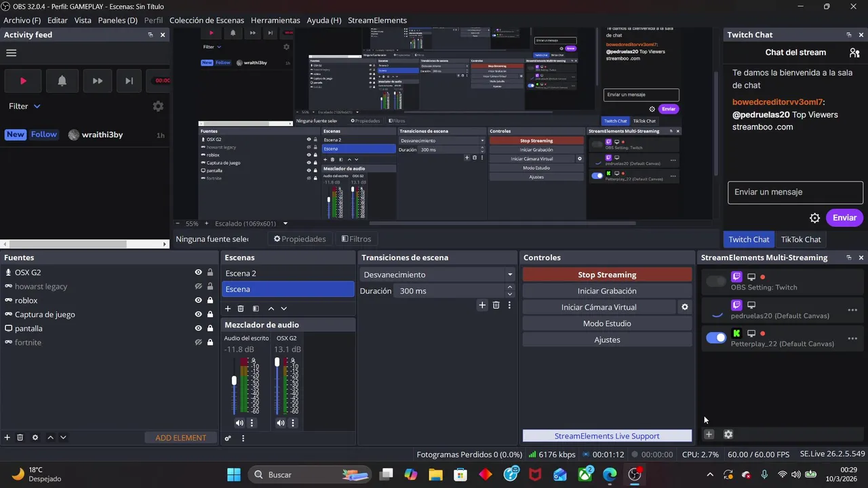Click the bell icon in Activity feed
Screen dimensions: 868x488
62,81
